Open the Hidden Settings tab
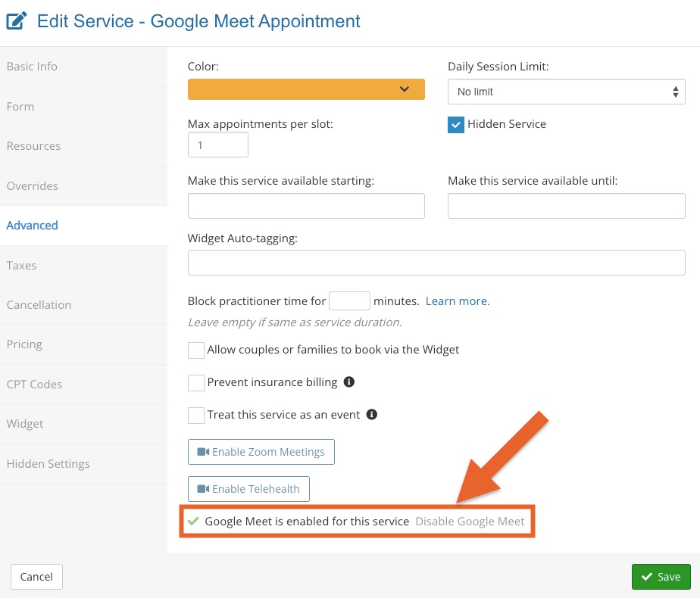Image resolution: width=700 pixels, height=598 pixels. [83, 464]
